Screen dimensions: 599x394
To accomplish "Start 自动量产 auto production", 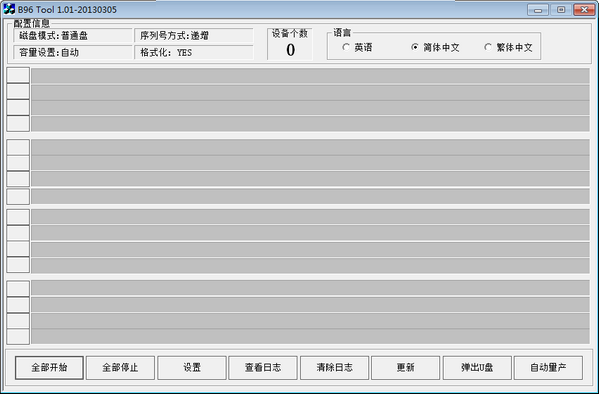I will coord(548,368).
